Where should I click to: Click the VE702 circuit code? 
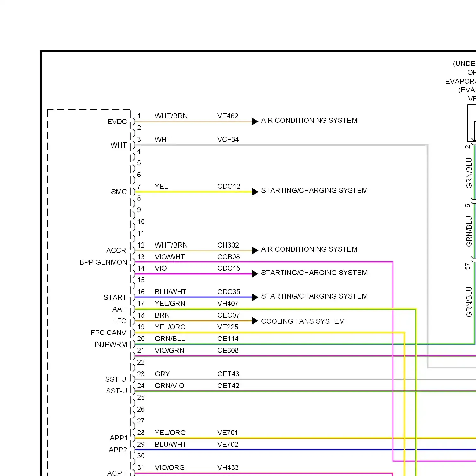pyautogui.click(x=228, y=445)
